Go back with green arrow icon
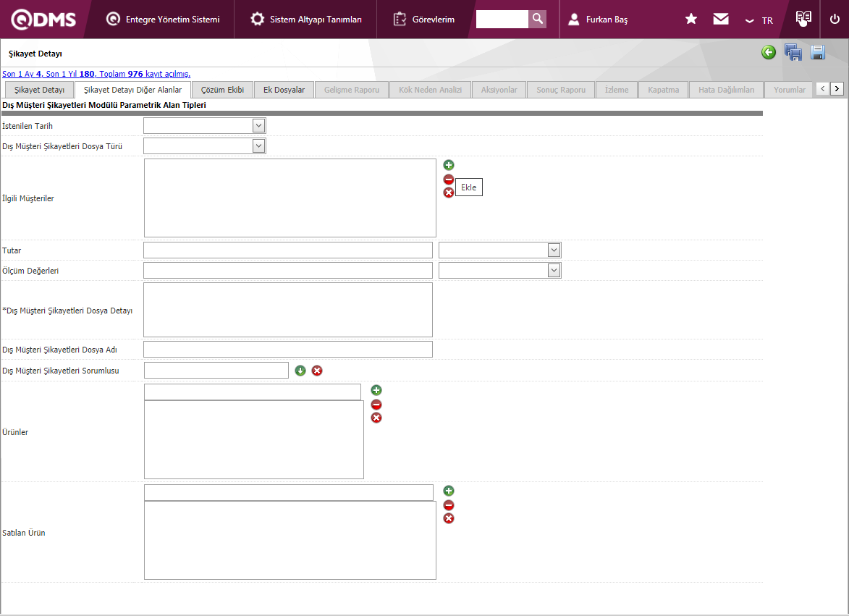Viewport: 849px width, 616px height. coord(769,52)
